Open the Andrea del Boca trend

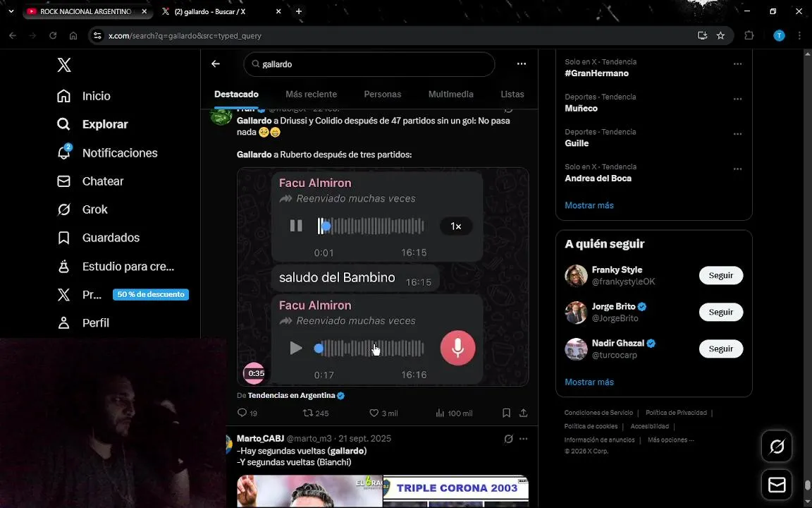pos(598,179)
